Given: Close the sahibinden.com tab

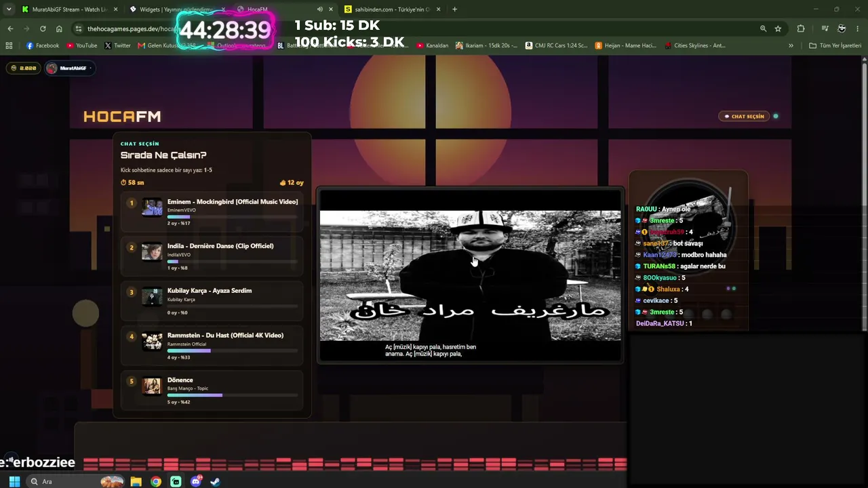Looking at the screenshot, I should pos(438,9).
